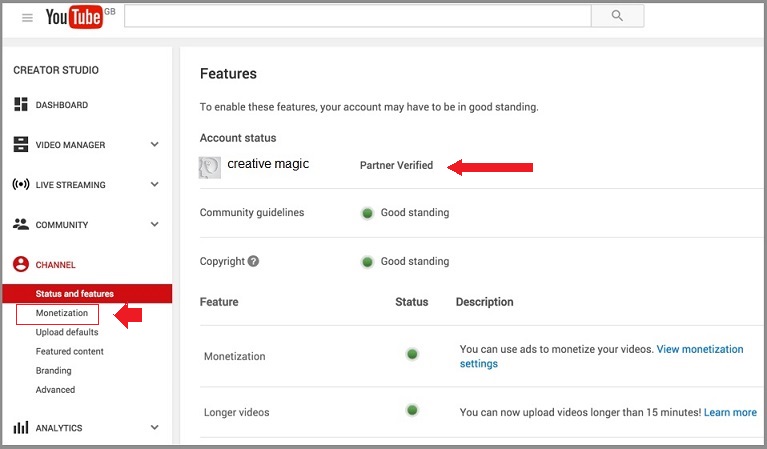Click the Monetization feature row label
This screenshot has height=449, width=767.
235,357
